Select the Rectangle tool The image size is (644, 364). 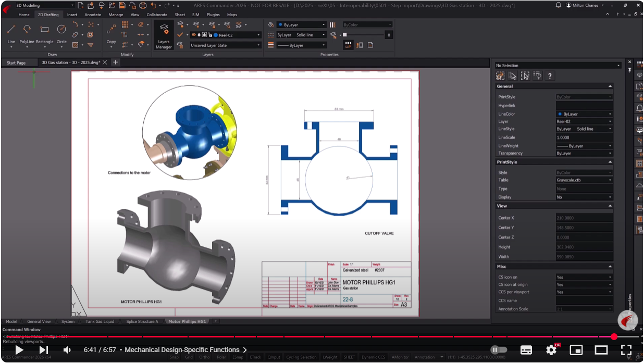pos(44,33)
